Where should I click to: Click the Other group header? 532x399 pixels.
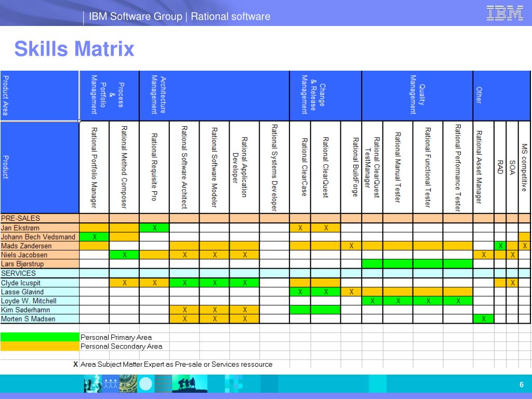[x=502, y=96]
